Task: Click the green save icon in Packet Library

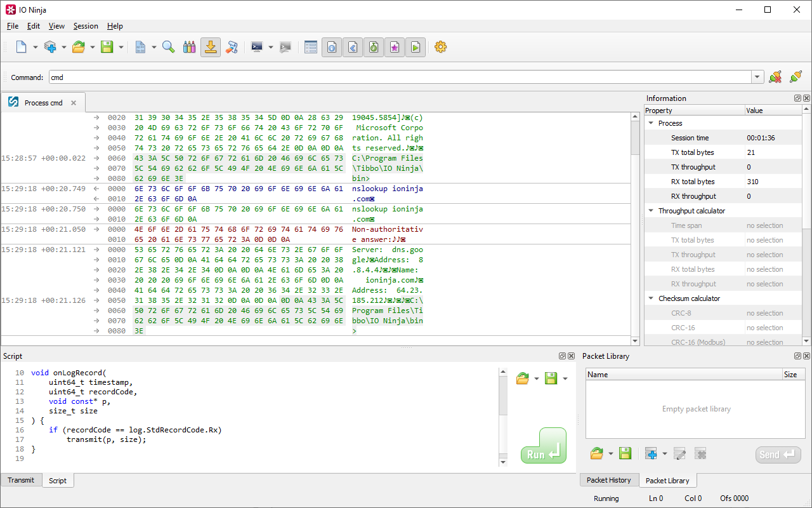Action: pos(625,453)
